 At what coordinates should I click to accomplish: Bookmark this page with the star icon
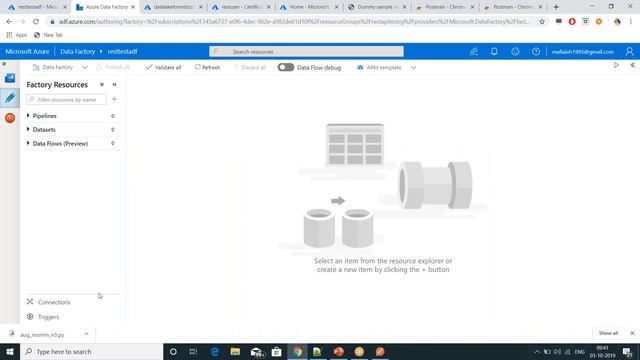coord(542,22)
